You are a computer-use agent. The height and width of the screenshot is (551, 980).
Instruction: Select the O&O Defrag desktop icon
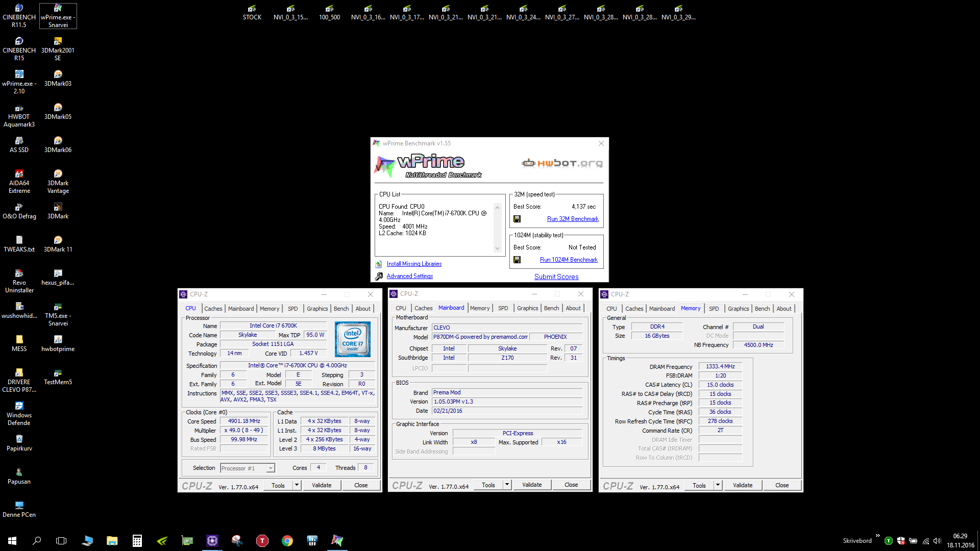(19, 211)
